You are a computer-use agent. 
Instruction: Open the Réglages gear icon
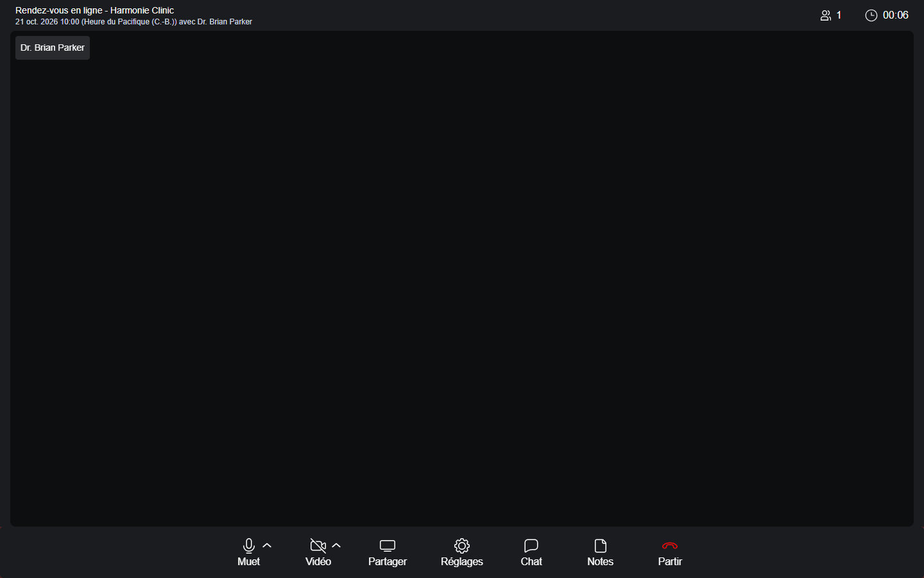(462, 546)
